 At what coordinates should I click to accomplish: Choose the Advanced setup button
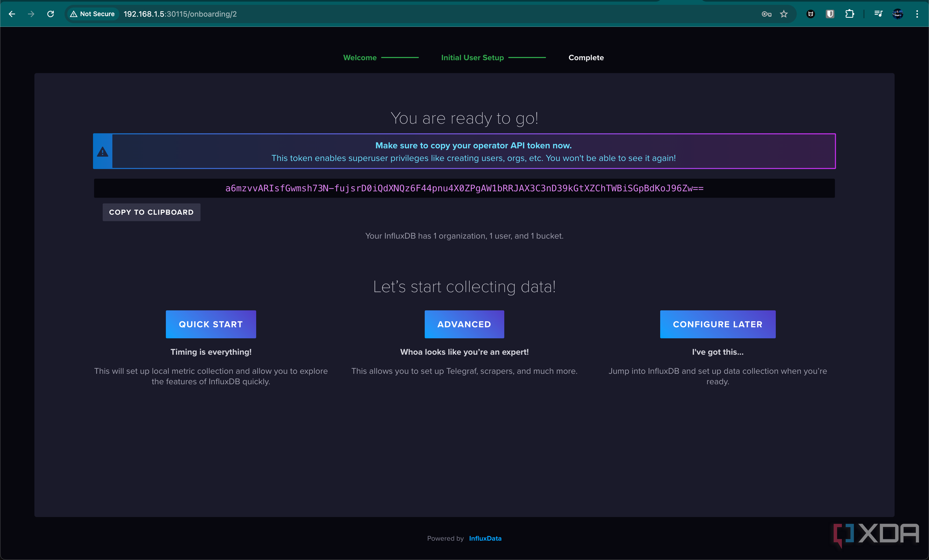click(464, 324)
